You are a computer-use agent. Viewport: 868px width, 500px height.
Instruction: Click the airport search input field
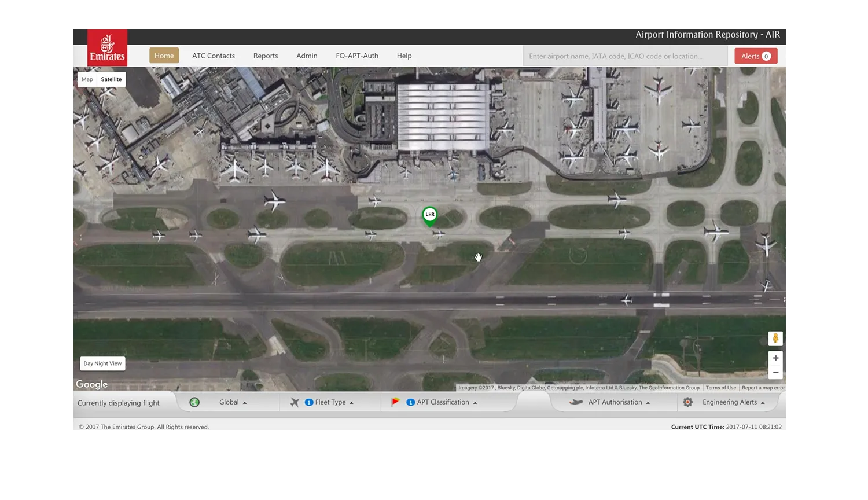(x=625, y=56)
